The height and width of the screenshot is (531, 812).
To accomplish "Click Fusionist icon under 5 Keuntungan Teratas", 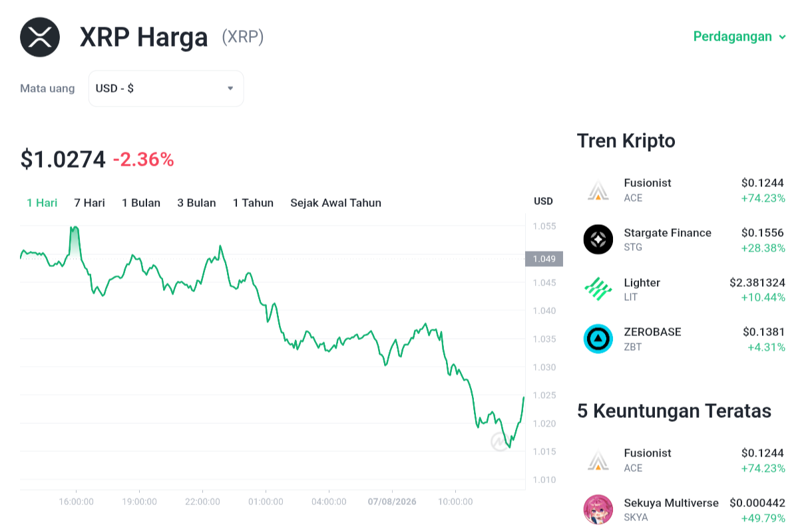I will tap(598, 460).
